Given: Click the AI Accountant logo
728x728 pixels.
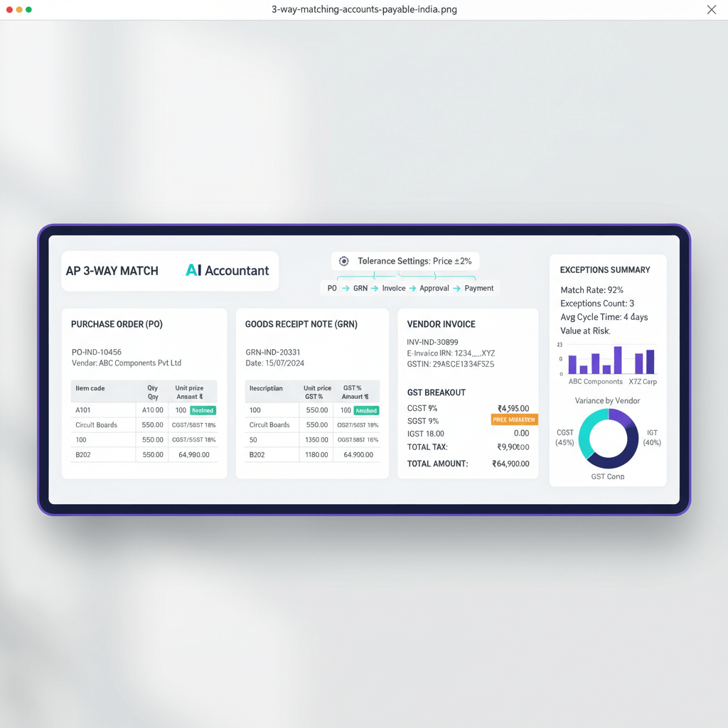Looking at the screenshot, I should (227, 271).
